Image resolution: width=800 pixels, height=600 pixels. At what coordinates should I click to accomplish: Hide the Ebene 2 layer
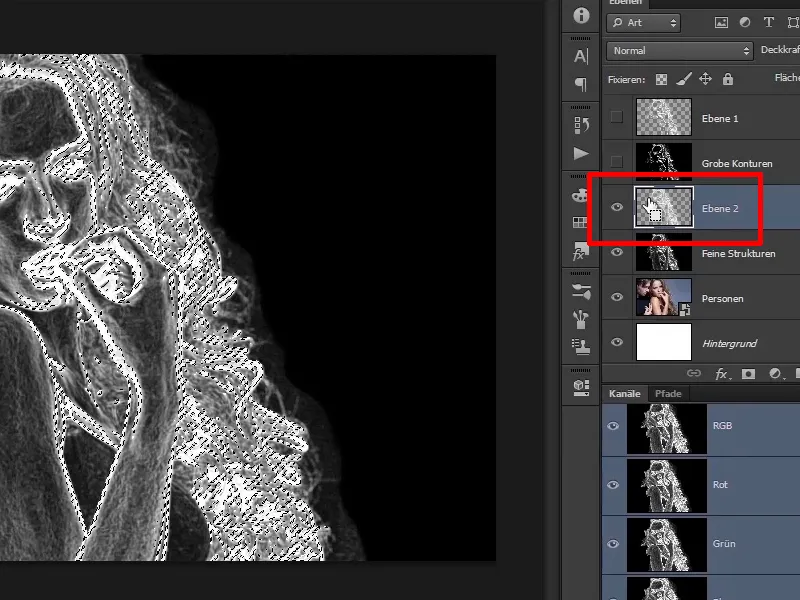click(x=616, y=207)
